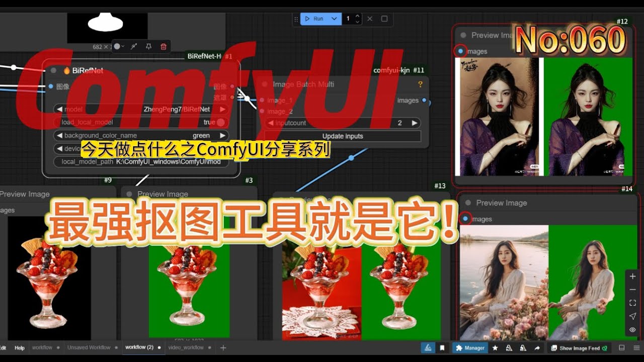Viewport: 644px width, 362px height.
Task: Toggle the bottom panel icon beside the hamburger menu
Action: coord(621,347)
